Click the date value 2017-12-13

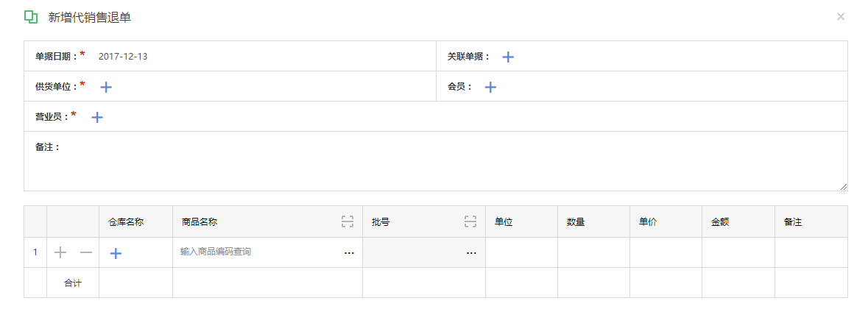click(x=123, y=56)
